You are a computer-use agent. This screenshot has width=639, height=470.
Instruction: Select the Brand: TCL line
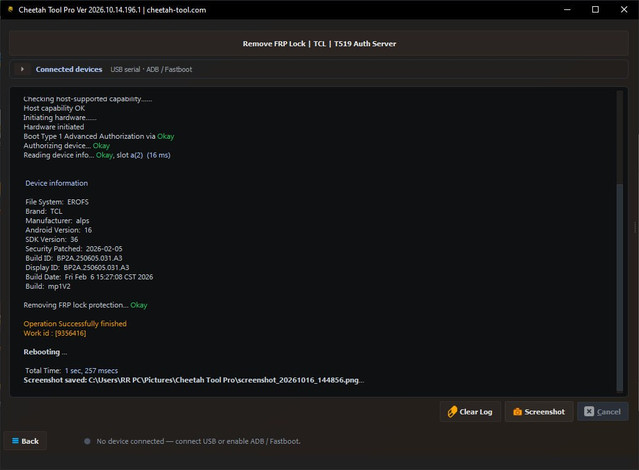[x=44, y=211]
